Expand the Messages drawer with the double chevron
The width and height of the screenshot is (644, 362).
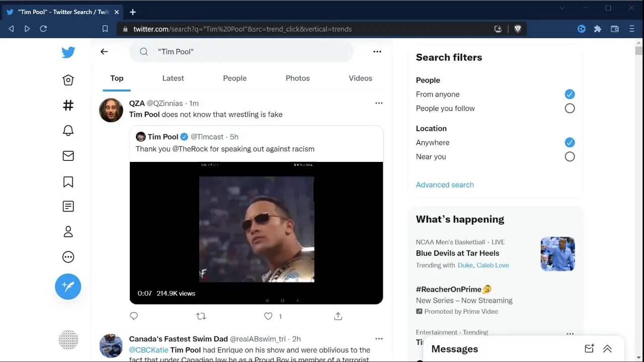[607, 349]
